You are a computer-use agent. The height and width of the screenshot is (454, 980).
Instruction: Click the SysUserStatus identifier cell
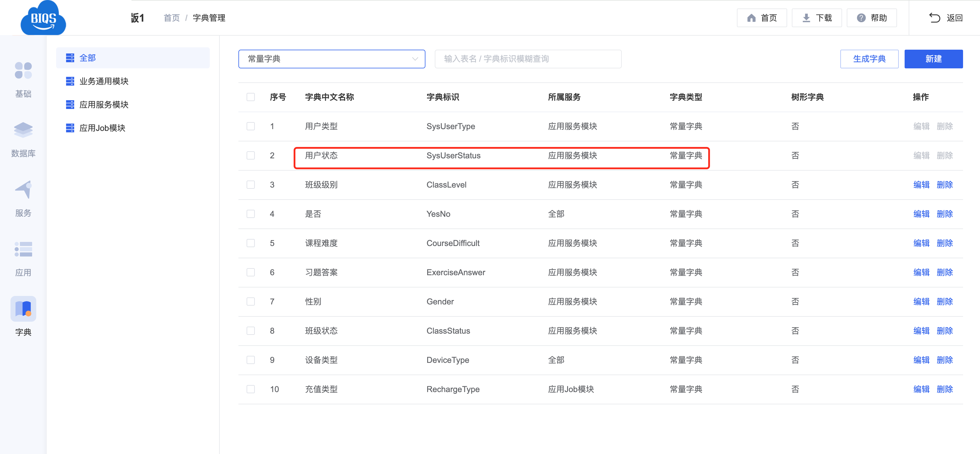click(453, 155)
